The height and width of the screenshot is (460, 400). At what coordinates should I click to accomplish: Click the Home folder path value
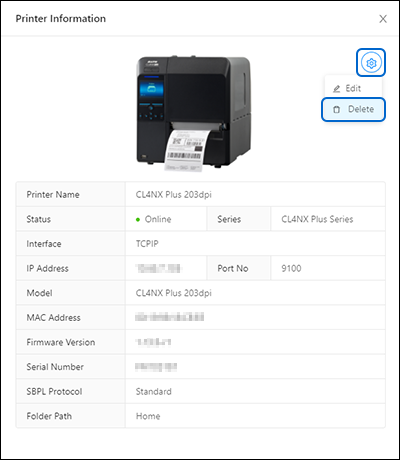[x=148, y=416]
